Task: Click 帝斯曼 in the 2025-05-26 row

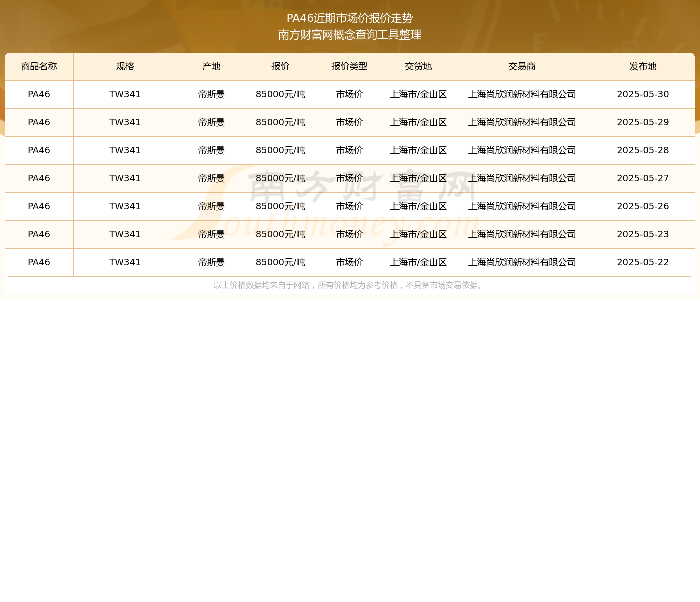Action: pyautogui.click(x=211, y=206)
